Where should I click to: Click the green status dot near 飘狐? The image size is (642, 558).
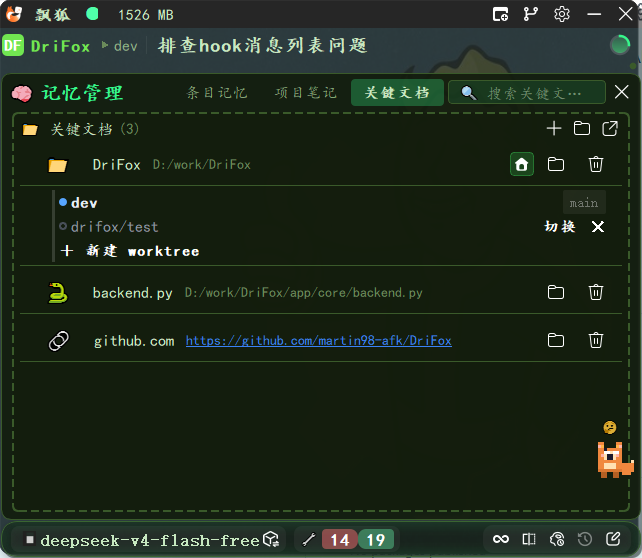click(92, 14)
